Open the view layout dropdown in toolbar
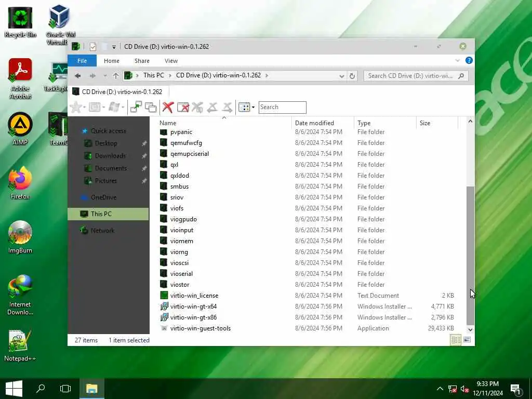 253,107
